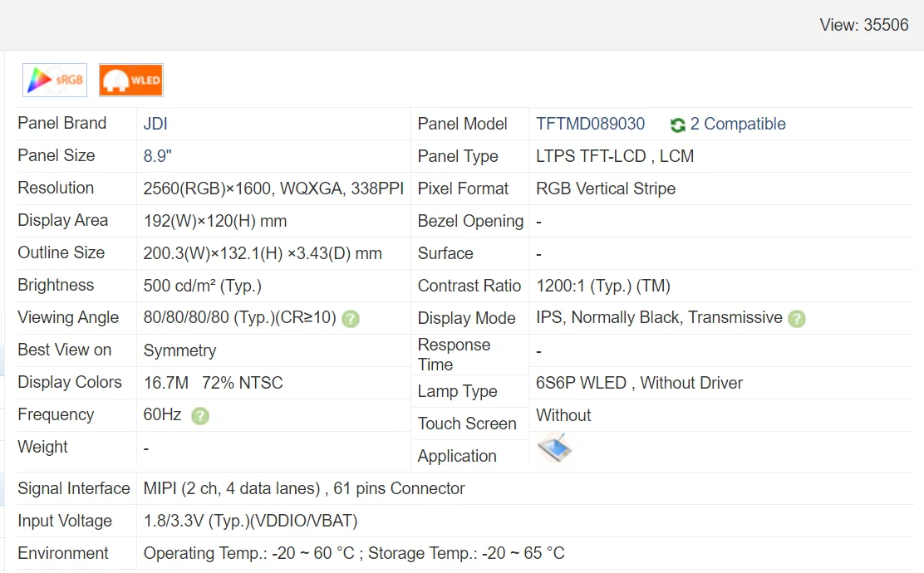Click the 500 cd/m² brightness value

(203, 286)
